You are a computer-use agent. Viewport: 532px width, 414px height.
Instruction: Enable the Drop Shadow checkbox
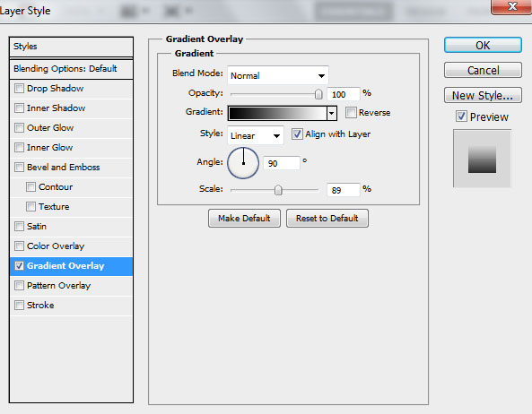20,89
